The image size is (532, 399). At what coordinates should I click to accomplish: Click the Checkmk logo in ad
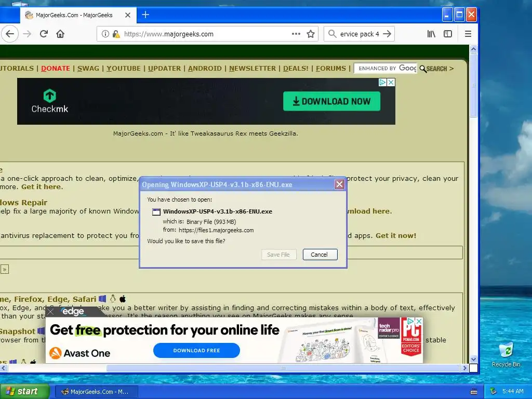click(50, 101)
